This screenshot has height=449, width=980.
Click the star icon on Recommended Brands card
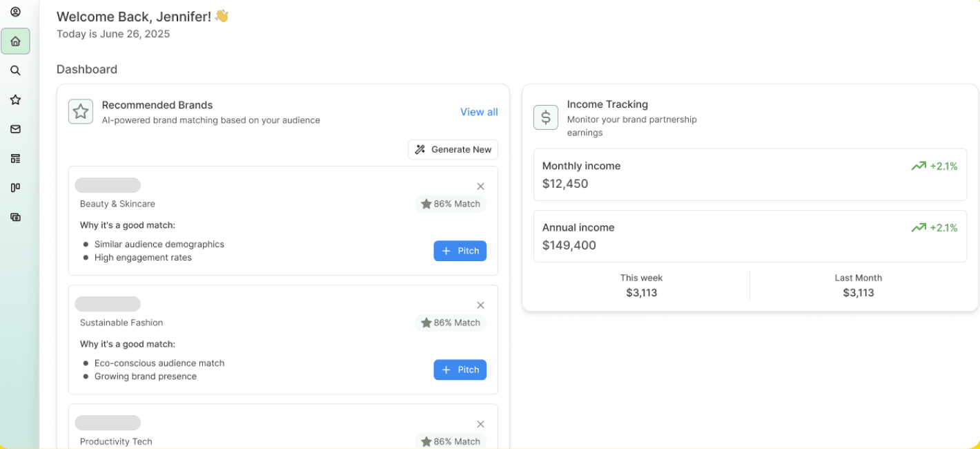point(80,111)
